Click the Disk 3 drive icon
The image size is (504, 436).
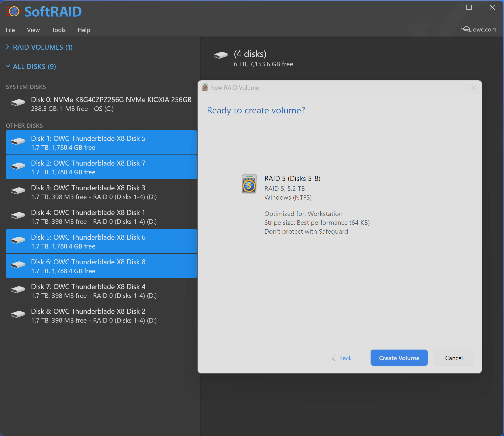pyautogui.click(x=18, y=191)
